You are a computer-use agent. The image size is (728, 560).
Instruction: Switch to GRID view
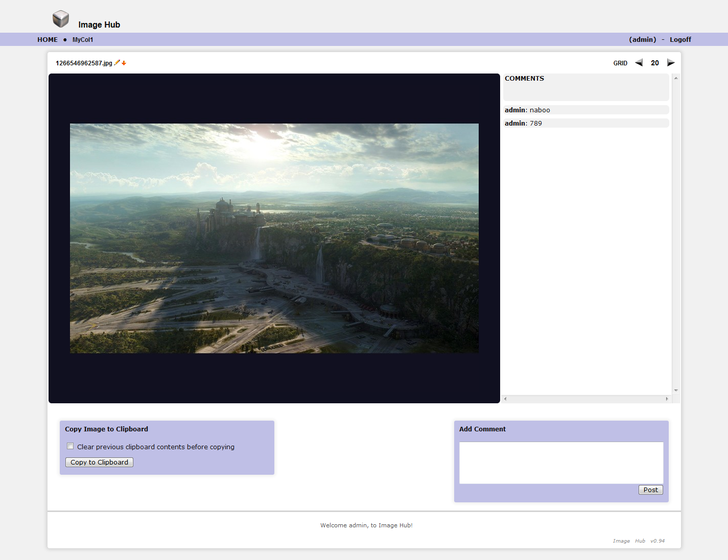coord(620,63)
